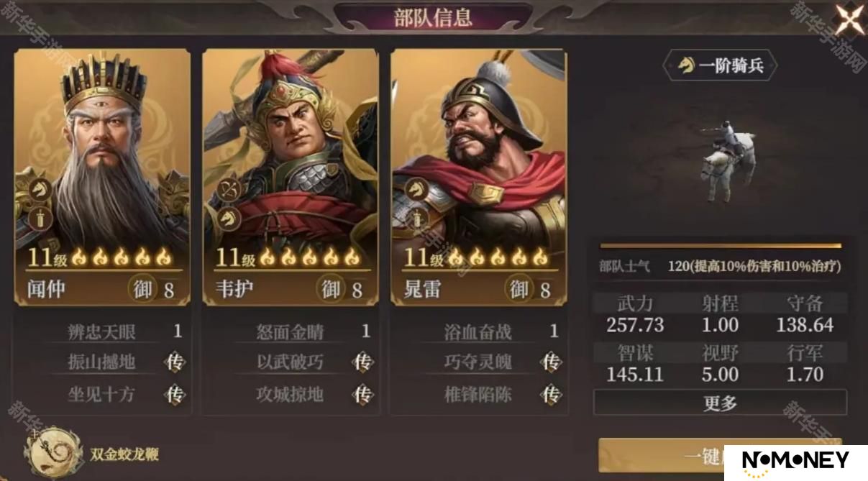Expand stats with 更多 button
The width and height of the screenshot is (868, 481).
(720, 403)
